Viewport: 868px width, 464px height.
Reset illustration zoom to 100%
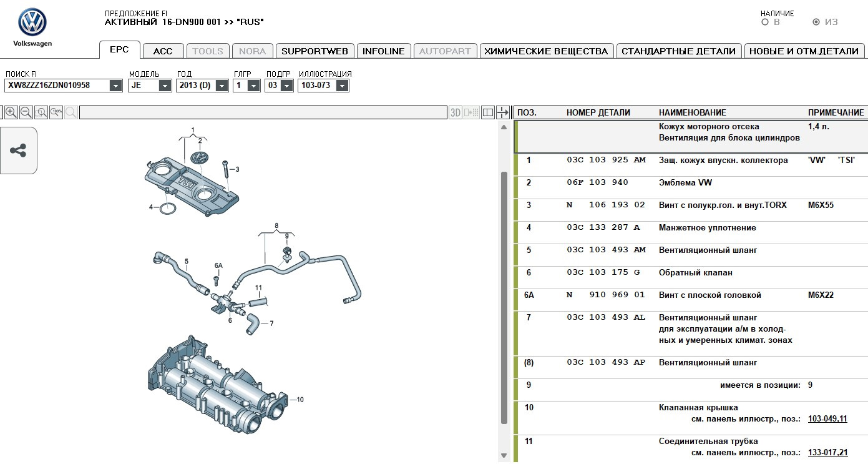coord(56,112)
